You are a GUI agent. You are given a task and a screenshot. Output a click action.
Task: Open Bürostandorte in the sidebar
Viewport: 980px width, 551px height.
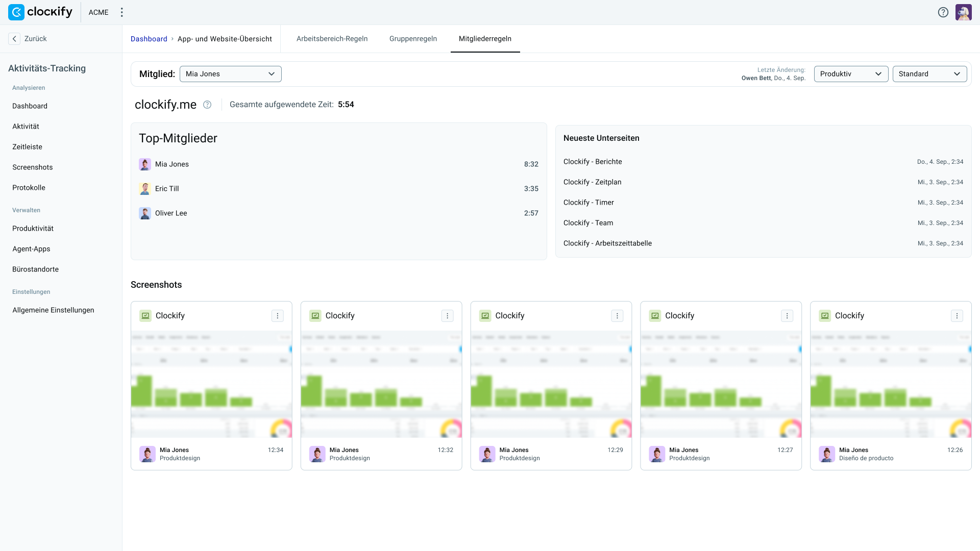coord(36,269)
